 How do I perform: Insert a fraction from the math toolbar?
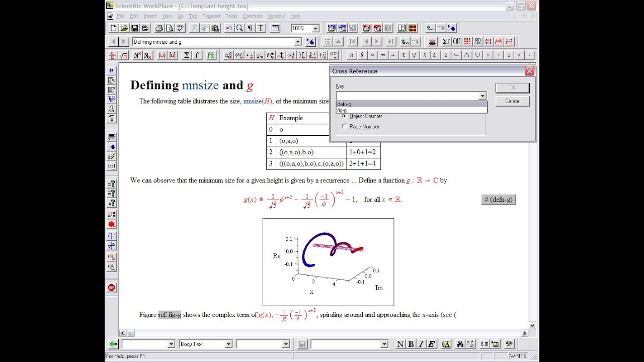click(113, 55)
